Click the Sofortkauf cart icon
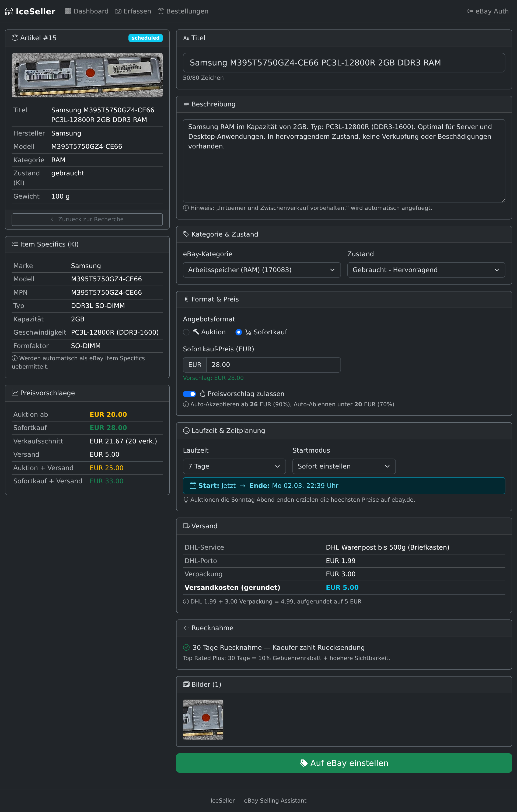 click(248, 332)
